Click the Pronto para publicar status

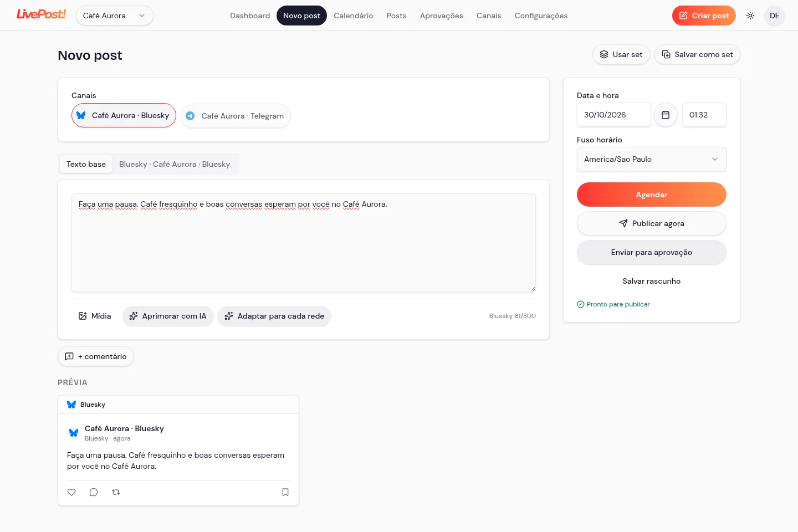613,304
